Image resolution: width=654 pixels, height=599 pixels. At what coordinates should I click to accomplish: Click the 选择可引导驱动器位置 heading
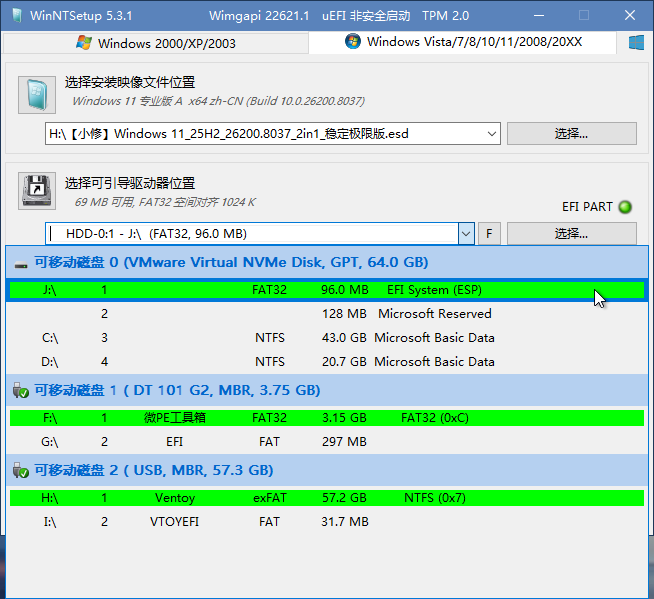point(130,183)
